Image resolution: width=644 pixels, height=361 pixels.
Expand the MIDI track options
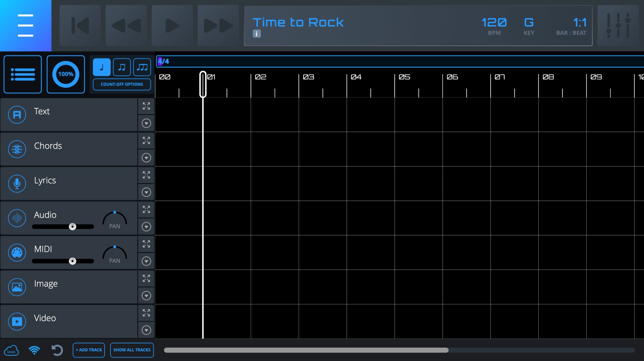click(146, 261)
